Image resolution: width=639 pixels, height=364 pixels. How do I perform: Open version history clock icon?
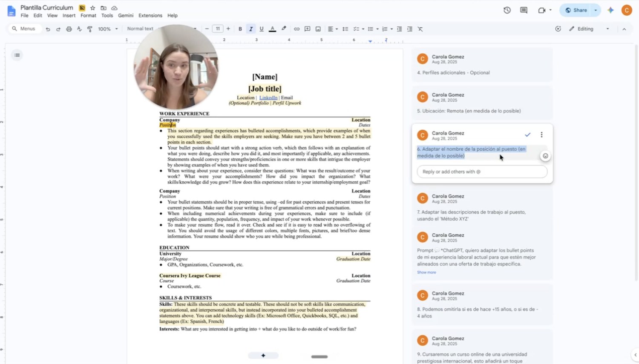coord(507,10)
